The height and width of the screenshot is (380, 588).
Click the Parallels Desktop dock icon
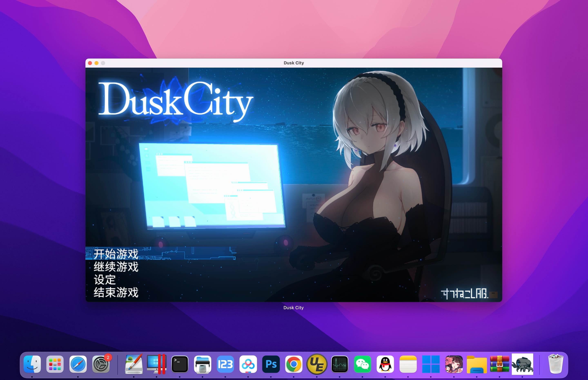pos(156,364)
